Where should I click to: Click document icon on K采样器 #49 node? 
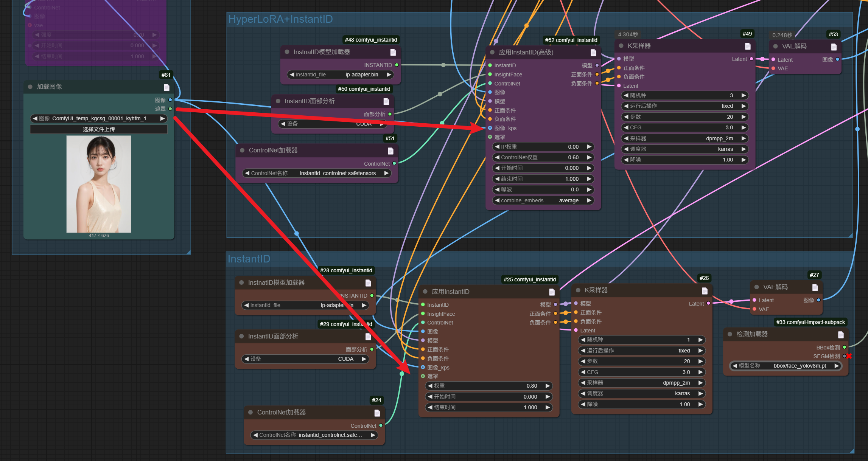tap(748, 46)
